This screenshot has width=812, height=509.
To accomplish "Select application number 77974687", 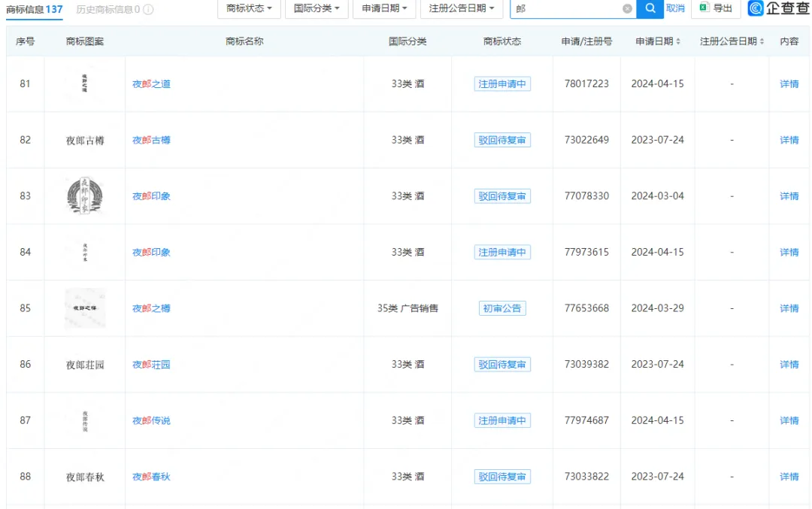I will [586, 420].
